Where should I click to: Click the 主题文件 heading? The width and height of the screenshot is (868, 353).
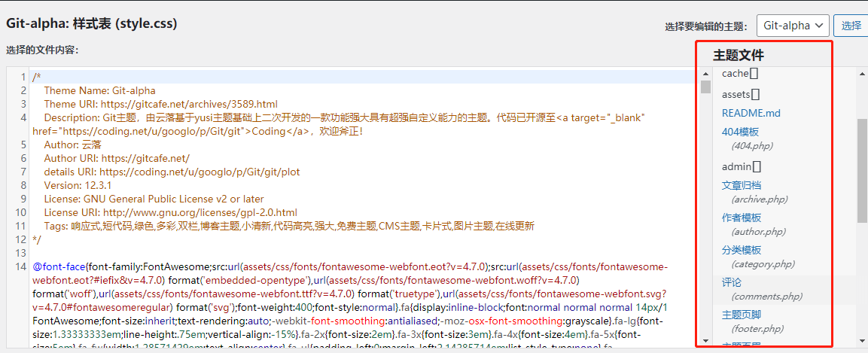click(x=739, y=55)
